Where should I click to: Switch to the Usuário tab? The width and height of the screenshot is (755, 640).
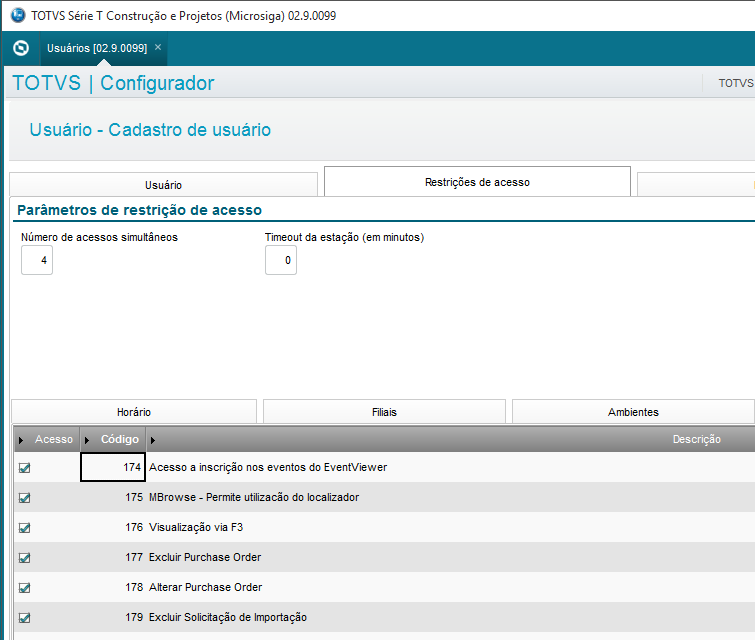tap(164, 185)
